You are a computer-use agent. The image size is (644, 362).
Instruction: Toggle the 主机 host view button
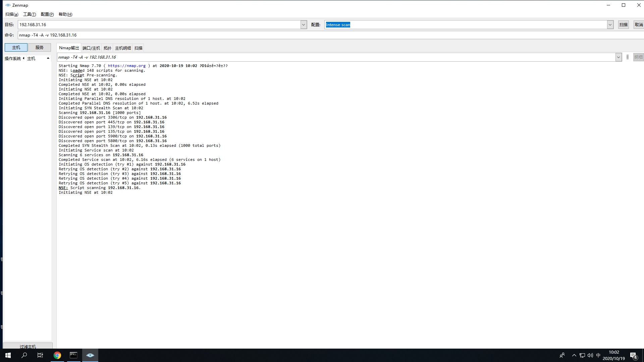pyautogui.click(x=16, y=48)
